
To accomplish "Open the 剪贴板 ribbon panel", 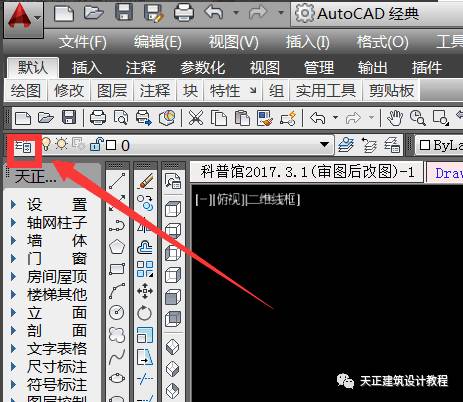I will pyautogui.click(x=391, y=90).
